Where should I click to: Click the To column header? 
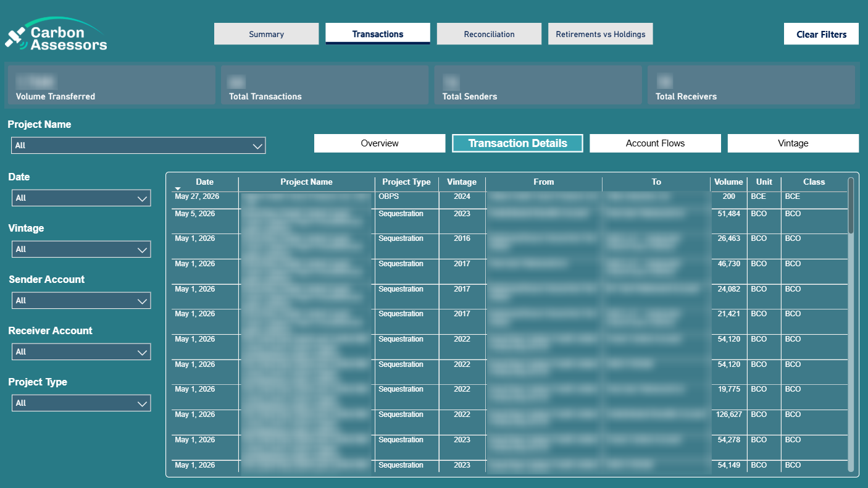[x=656, y=182]
